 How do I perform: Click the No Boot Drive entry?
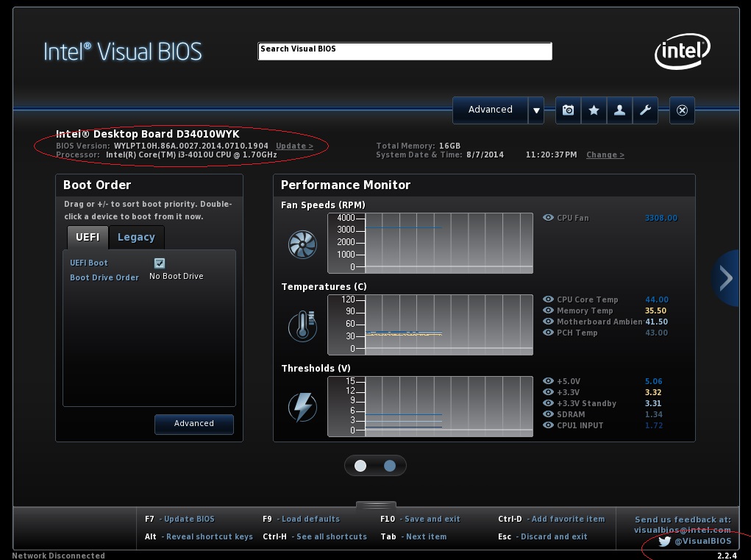tap(177, 277)
